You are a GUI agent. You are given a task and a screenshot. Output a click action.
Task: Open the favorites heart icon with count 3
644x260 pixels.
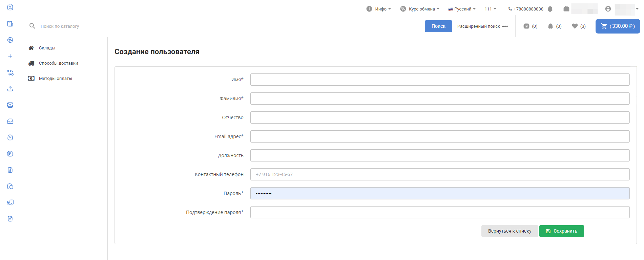(x=579, y=26)
